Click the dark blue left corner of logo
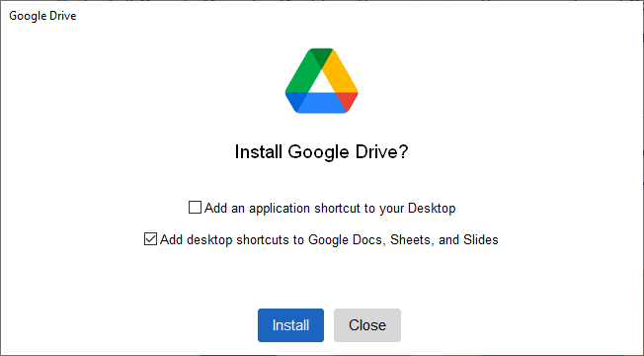644x356 pixels. coord(295,100)
